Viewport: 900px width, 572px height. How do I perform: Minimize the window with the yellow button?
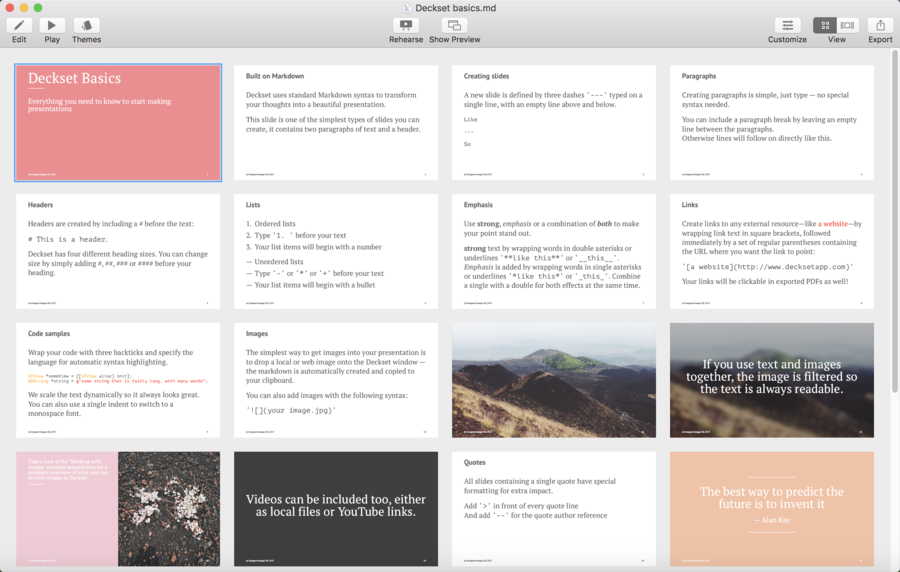[24, 7]
